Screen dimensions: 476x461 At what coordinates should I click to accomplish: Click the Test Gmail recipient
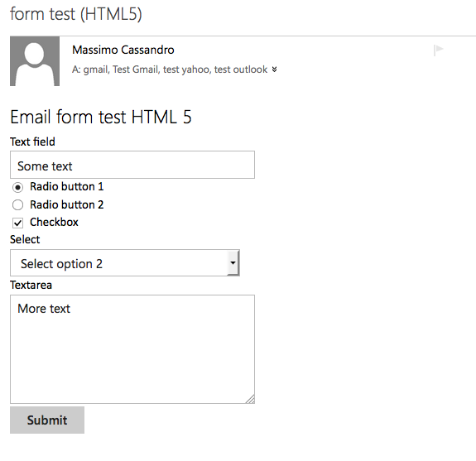[x=136, y=70]
